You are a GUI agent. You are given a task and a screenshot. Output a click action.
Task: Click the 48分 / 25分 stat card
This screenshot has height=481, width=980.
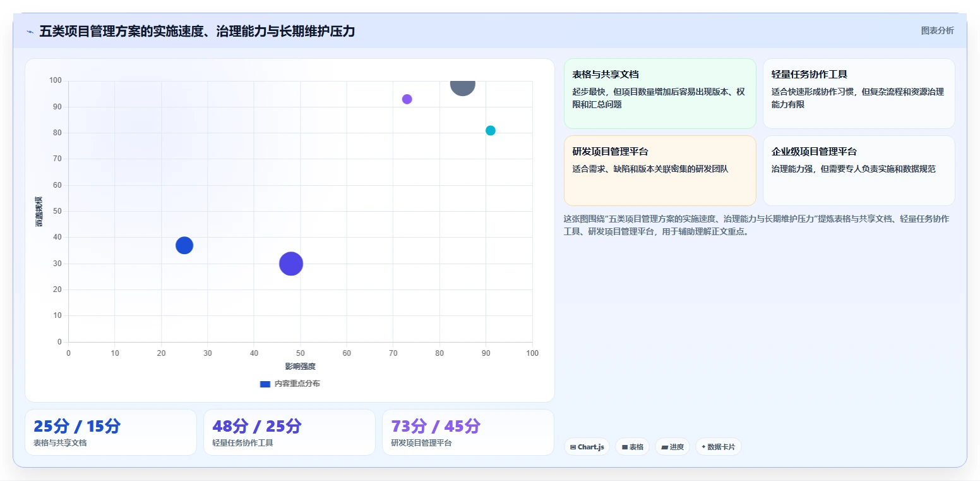(x=289, y=432)
